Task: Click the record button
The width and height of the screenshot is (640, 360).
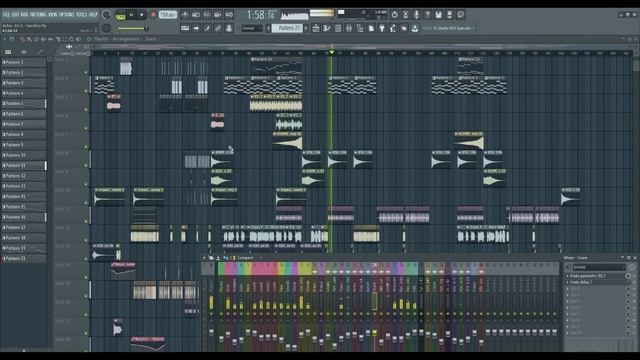Action: pos(153,15)
